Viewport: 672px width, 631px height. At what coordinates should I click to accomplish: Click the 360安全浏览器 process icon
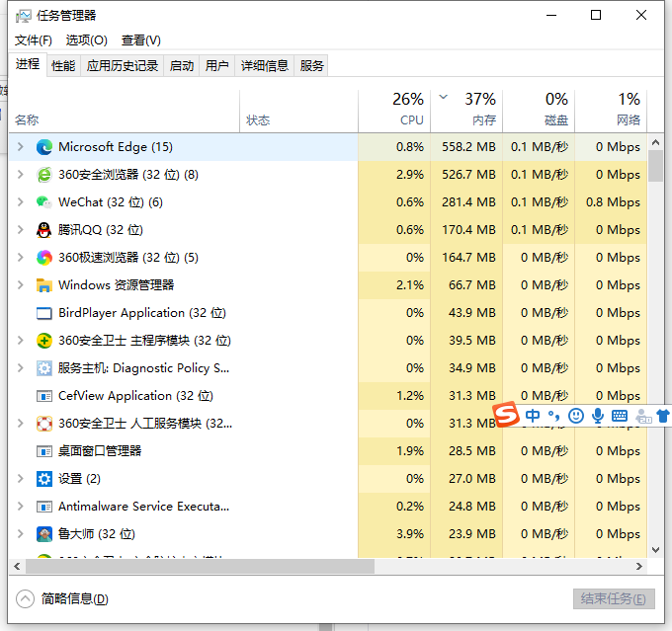coord(44,175)
